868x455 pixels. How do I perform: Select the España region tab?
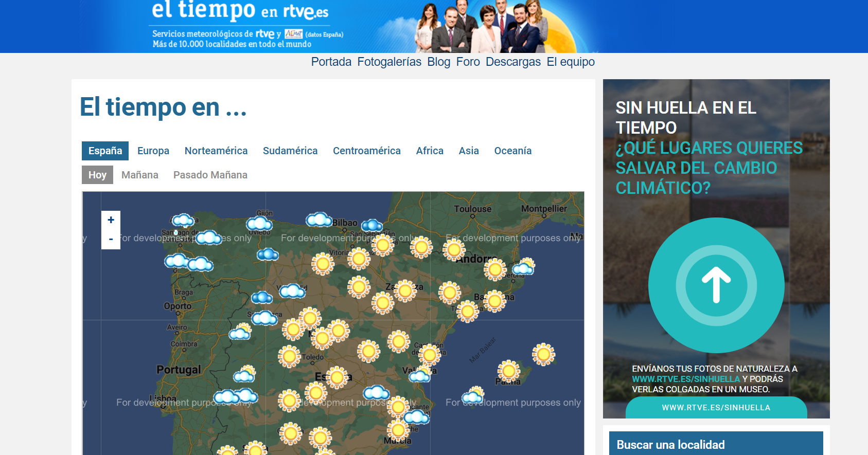coord(105,151)
